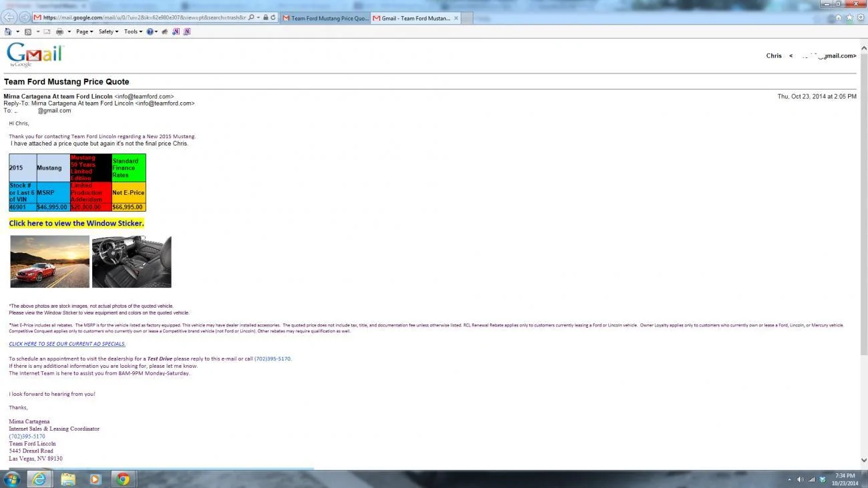
Task: Switch to 'Team Ford Mustang Price Quo...' tab
Action: point(325,18)
